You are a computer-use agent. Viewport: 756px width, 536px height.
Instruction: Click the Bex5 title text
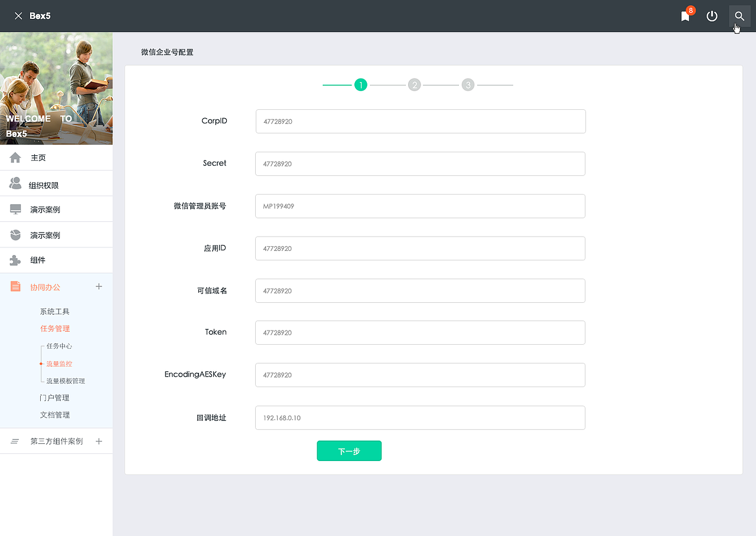40,16
